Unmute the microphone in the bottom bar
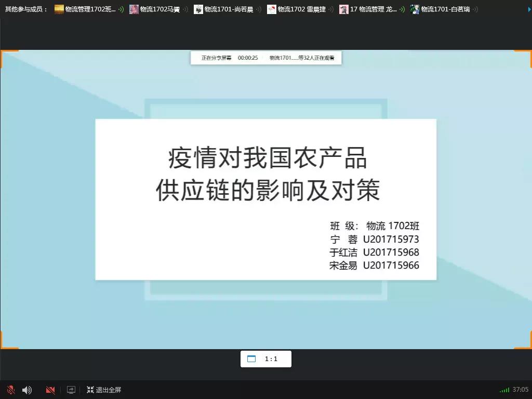532x399 pixels. [x=10, y=390]
